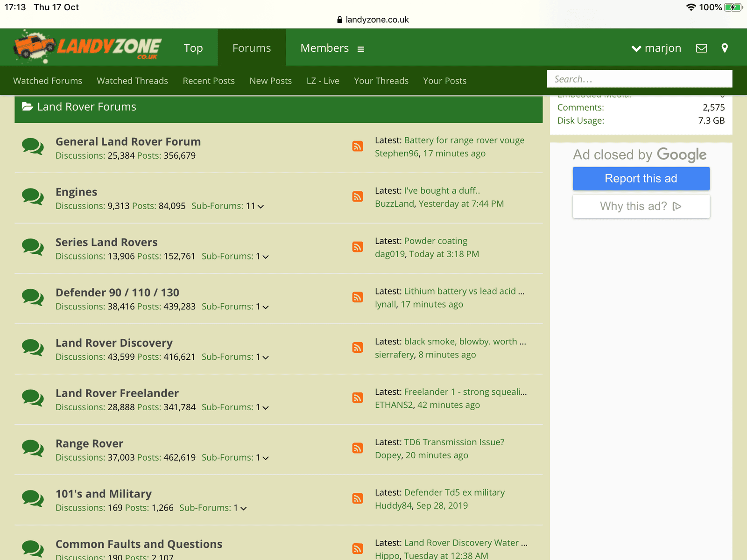Click chat bubbles icon beside Common Faults and Questions

coord(33,549)
